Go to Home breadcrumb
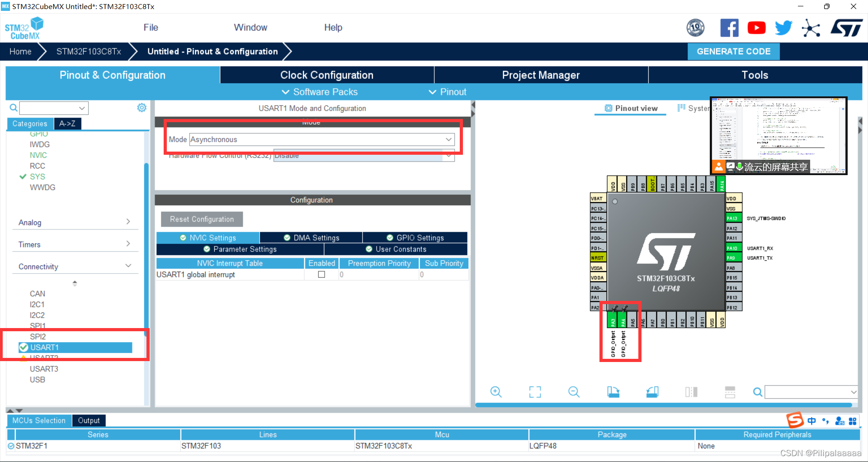 [x=20, y=52]
